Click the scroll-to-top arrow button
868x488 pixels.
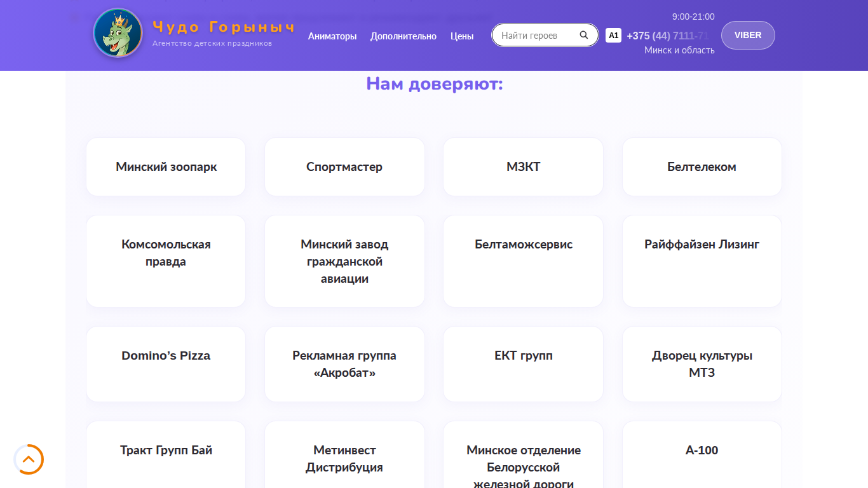(x=29, y=459)
